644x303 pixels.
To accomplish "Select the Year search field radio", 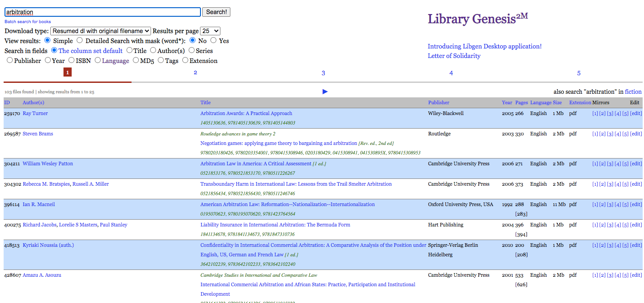I will click(48, 60).
